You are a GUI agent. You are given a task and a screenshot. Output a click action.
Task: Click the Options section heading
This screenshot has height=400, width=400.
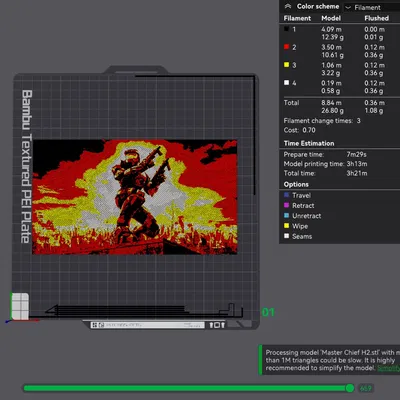tap(296, 184)
